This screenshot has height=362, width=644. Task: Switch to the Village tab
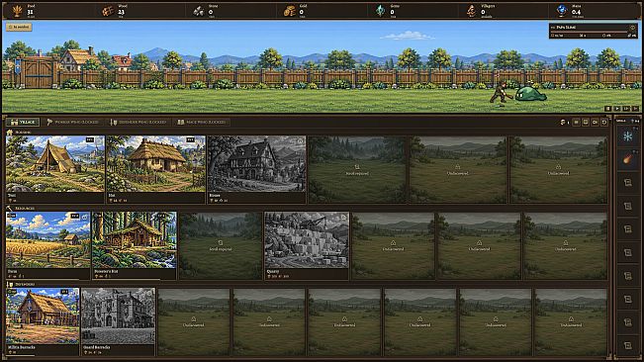(23, 122)
